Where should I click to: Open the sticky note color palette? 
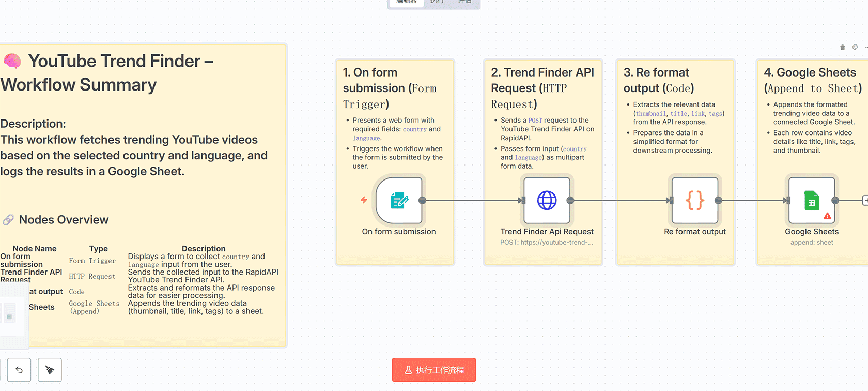pyautogui.click(x=855, y=48)
